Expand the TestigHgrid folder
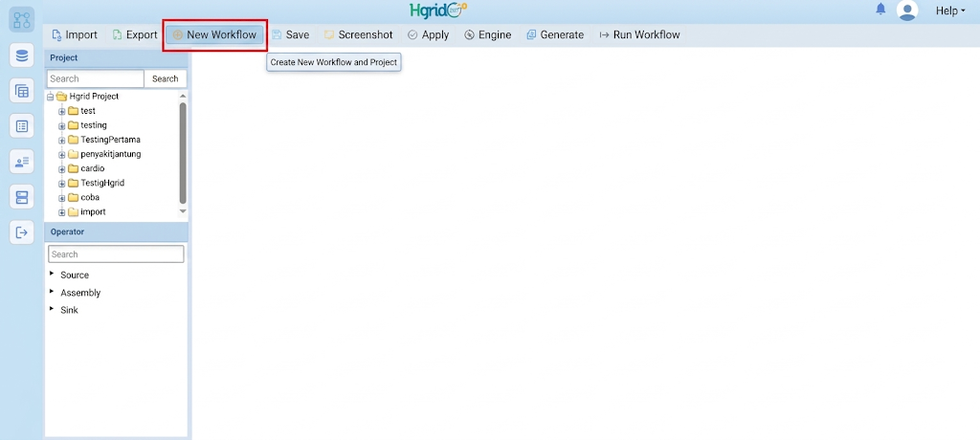980x440 pixels. coord(62,184)
